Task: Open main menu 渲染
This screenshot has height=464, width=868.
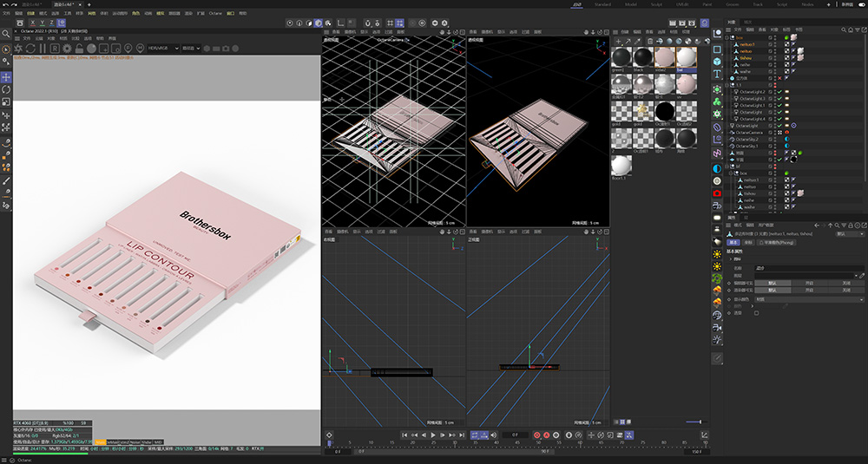Action: (x=188, y=13)
